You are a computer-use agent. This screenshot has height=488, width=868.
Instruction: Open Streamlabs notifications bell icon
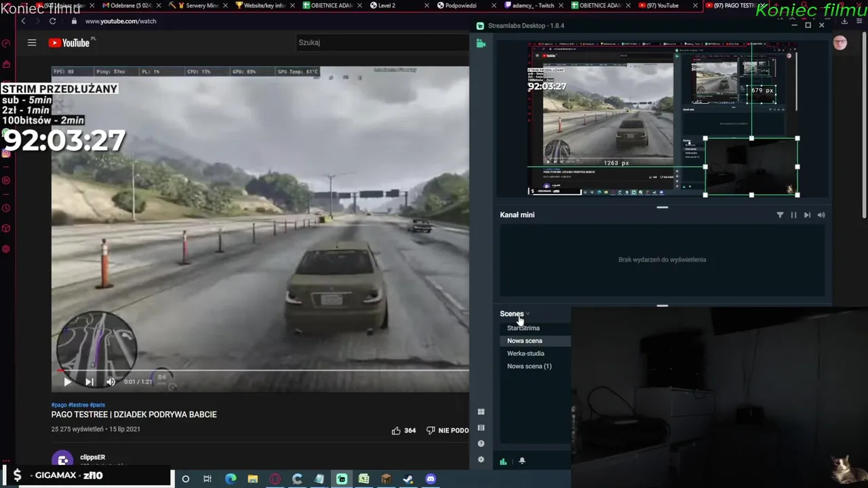pos(522,461)
